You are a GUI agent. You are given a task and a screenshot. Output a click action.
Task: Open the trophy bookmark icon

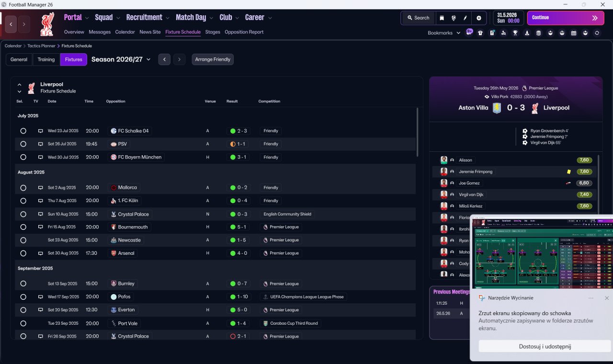515,33
